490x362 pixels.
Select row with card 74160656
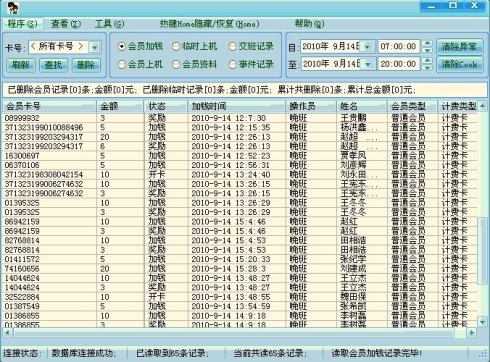[240, 268]
